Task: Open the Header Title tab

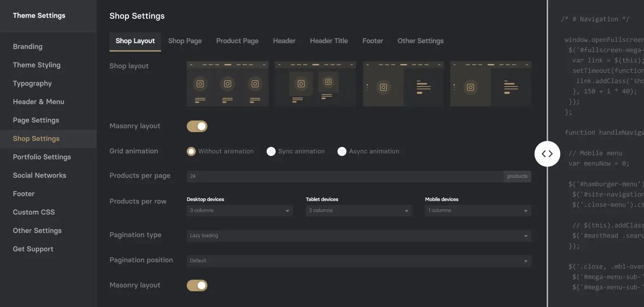Action: click(x=329, y=41)
